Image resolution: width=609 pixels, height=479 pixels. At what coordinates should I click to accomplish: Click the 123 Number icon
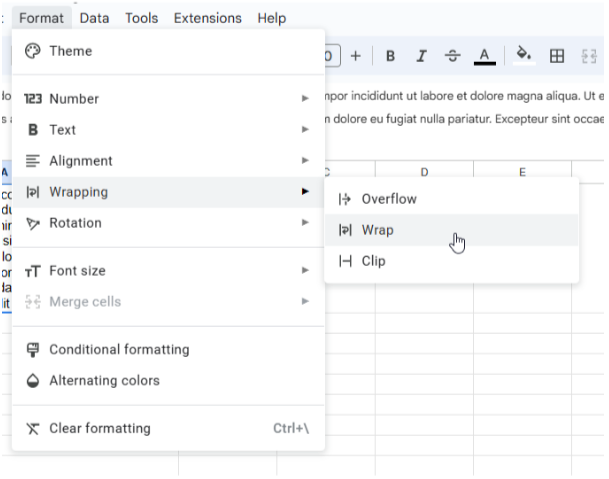33,99
